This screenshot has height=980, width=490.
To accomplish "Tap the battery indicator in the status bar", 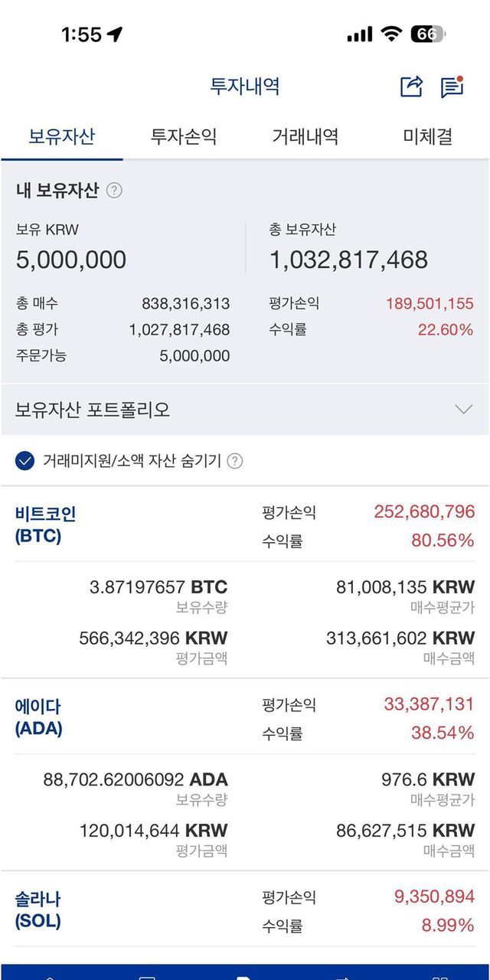I will (428, 34).
